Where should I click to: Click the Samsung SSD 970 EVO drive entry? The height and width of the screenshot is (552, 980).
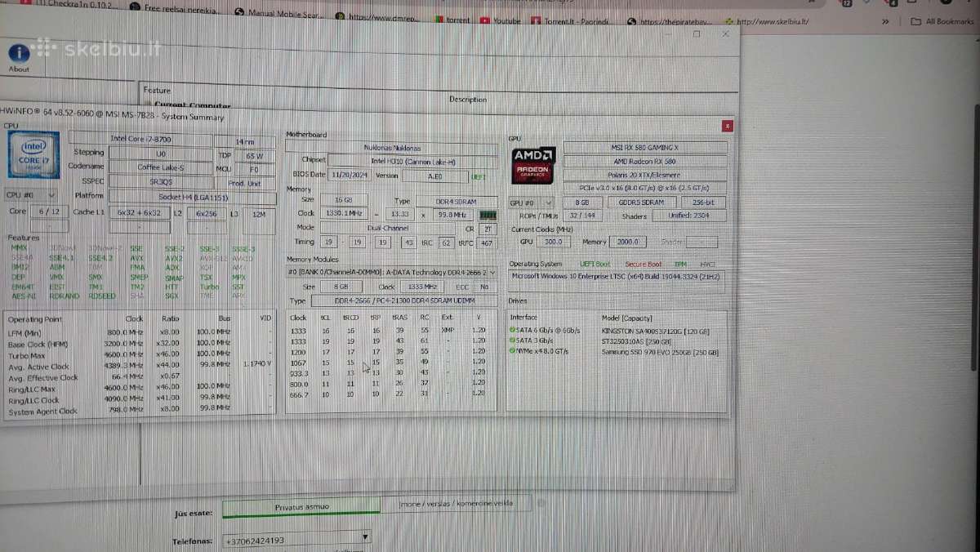[660, 353]
